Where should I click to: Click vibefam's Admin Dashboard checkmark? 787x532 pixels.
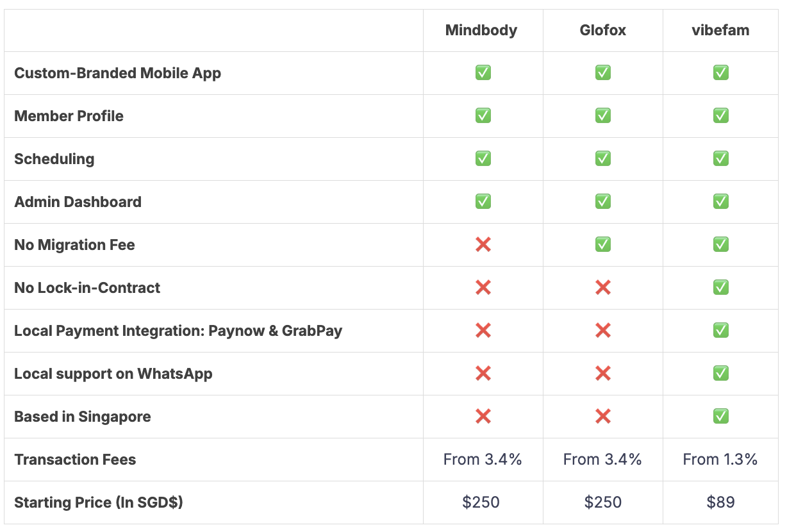pos(720,202)
